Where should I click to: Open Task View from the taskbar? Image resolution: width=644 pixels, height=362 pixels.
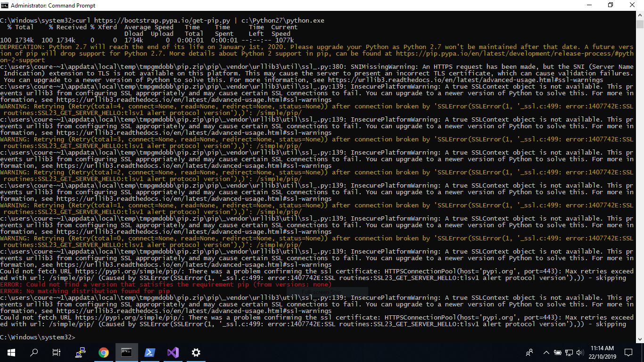click(x=56, y=352)
